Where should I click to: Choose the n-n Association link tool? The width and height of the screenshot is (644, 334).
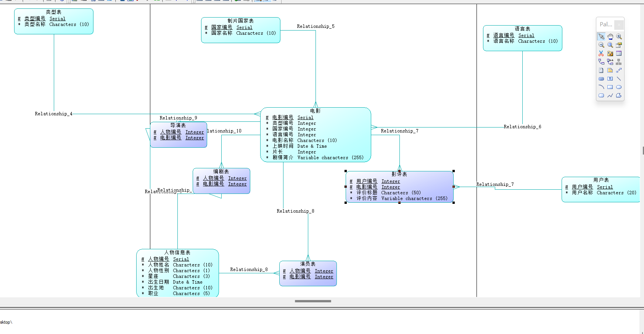610,62
